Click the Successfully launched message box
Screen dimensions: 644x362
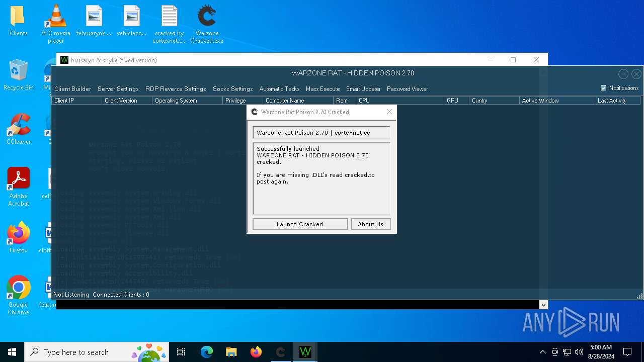pyautogui.click(x=321, y=179)
